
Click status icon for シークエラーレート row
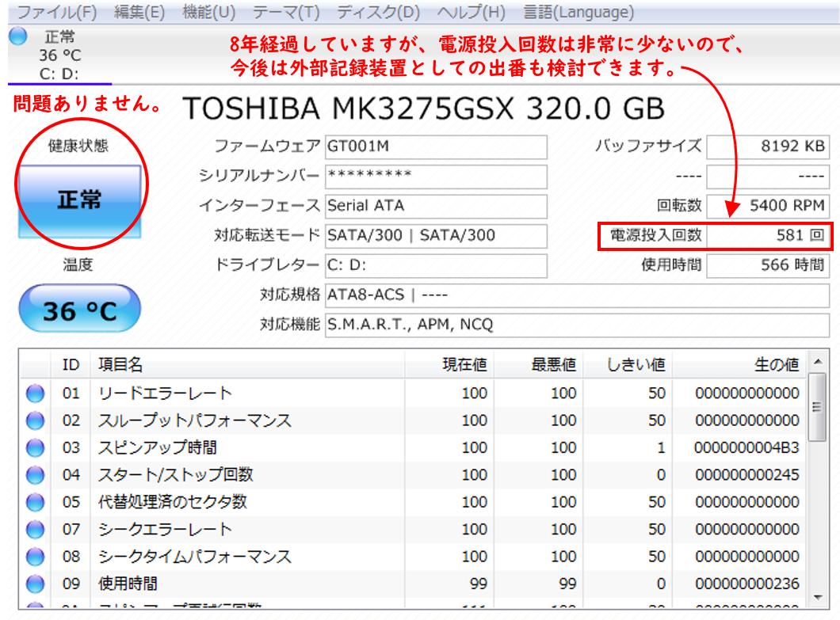coord(36,530)
